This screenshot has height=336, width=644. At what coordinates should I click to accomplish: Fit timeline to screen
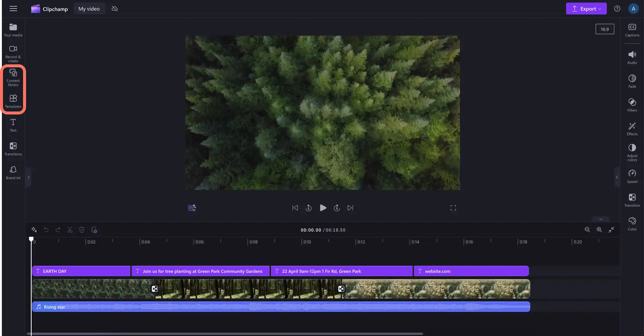click(x=611, y=230)
